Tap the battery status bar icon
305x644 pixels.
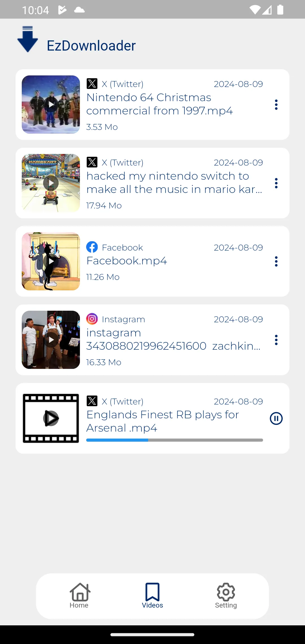pyautogui.click(x=280, y=10)
